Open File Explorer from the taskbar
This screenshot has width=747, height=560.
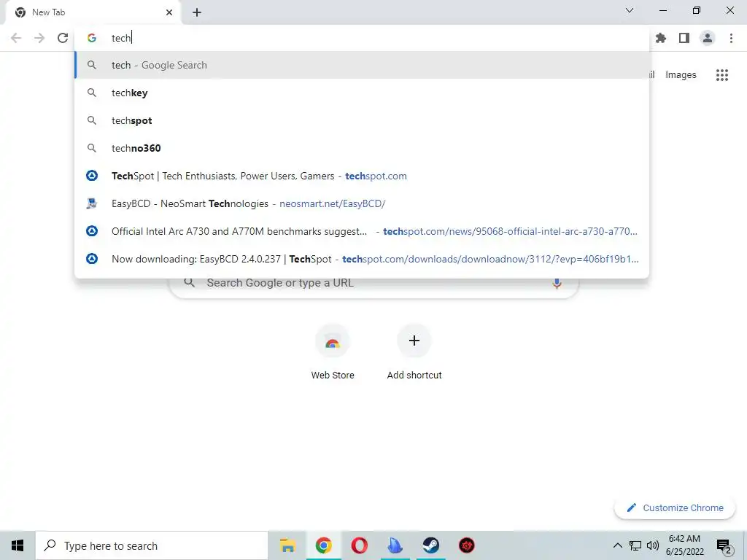(x=287, y=545)
